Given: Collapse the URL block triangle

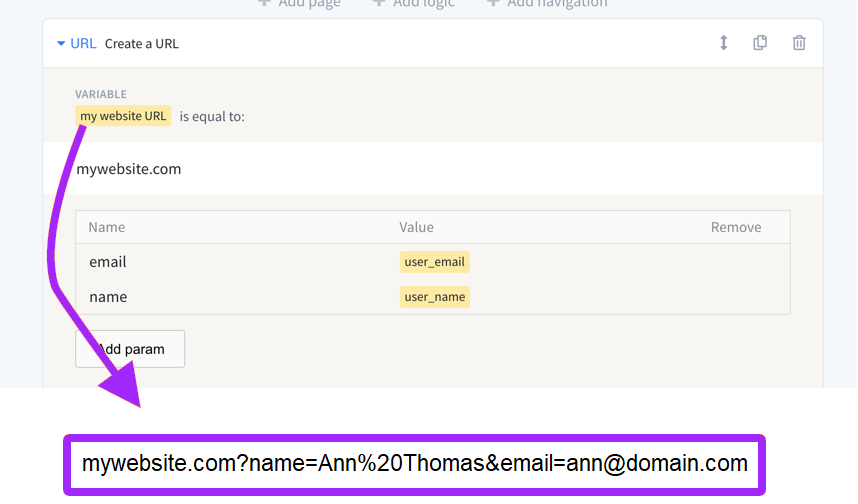Looking at the screenshot, I should point(61,44).
